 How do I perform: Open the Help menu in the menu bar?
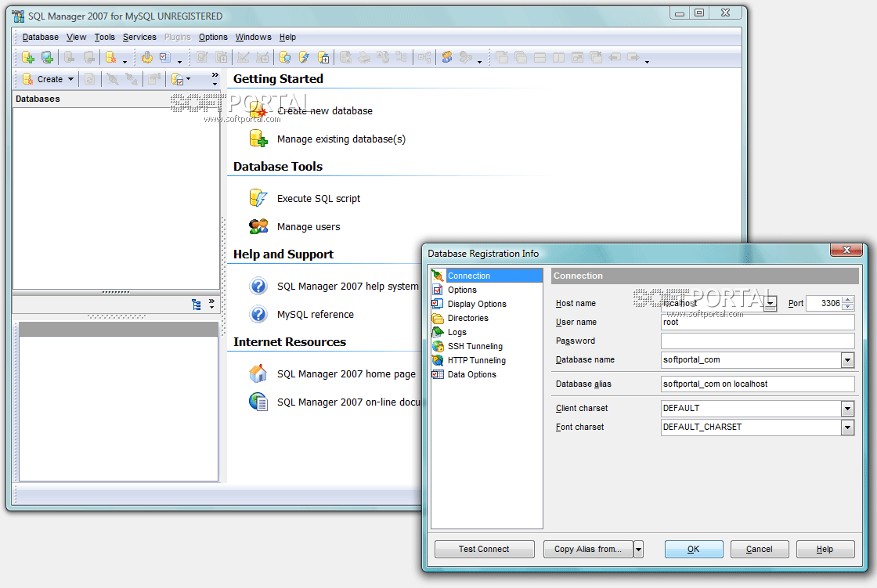click(287, 37)
